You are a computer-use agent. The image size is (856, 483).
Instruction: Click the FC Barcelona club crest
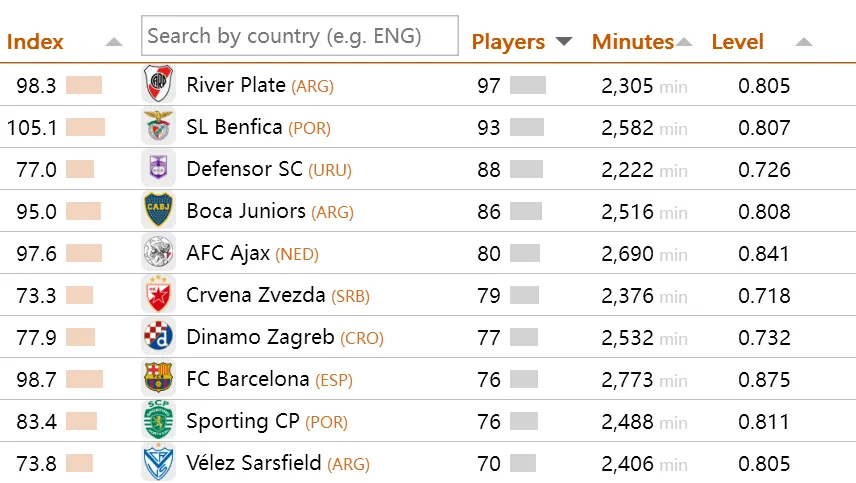click(158, 379)
